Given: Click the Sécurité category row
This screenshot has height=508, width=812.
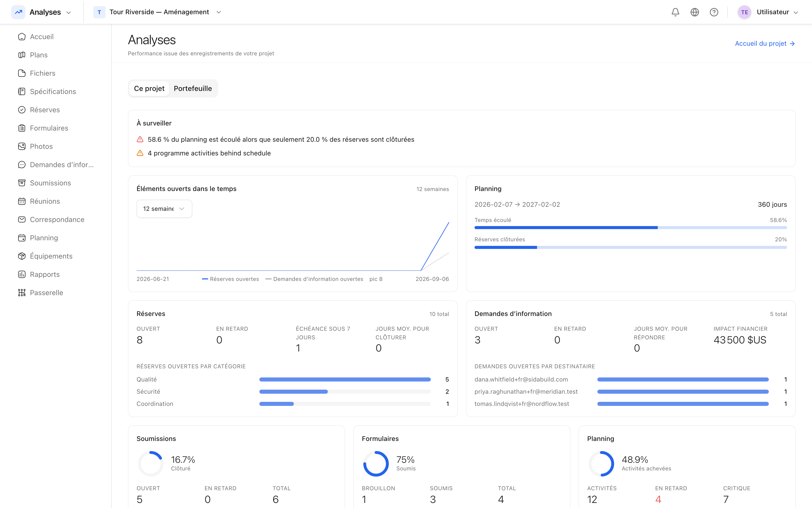Looking at the screenshot, I should click(293, 391).
